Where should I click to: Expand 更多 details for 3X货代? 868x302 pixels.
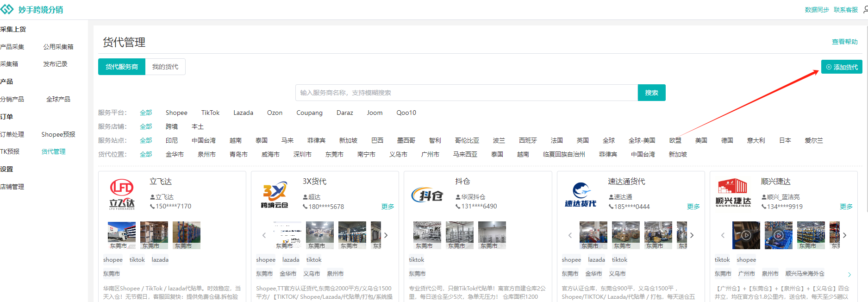pos(388,207)
